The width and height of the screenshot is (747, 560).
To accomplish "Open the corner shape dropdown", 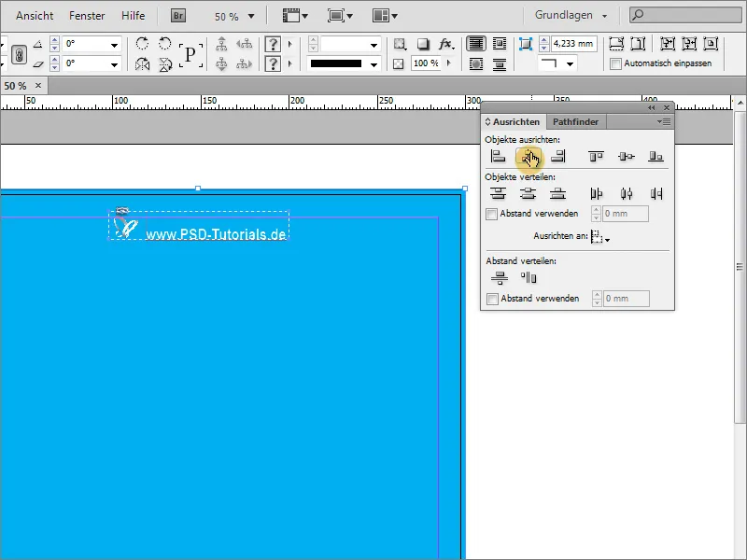I will click(x=570, y=63).
